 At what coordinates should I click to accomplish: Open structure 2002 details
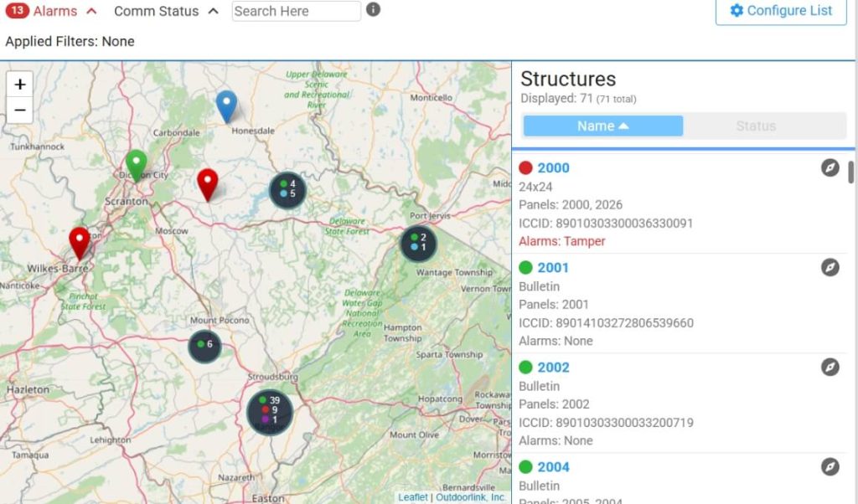(553, 367)
